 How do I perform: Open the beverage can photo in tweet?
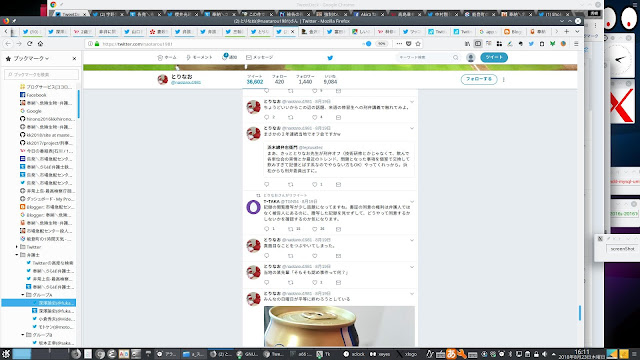click(x=339, y=326)
